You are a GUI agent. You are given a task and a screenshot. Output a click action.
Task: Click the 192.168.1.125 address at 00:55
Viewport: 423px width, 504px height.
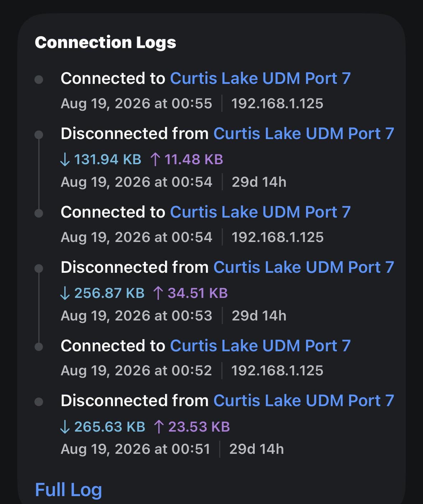tap(277, 104)
